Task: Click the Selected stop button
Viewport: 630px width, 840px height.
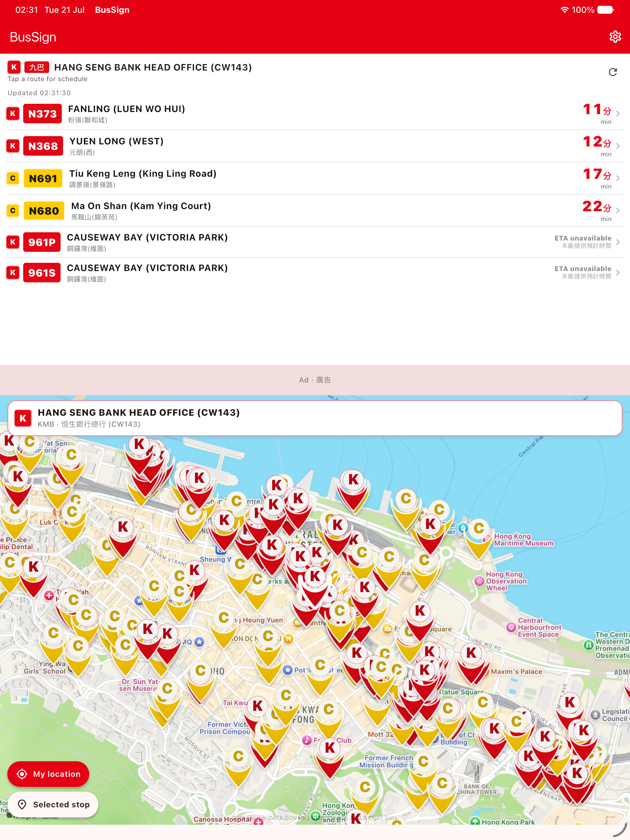Action: [x=53, y=804]
